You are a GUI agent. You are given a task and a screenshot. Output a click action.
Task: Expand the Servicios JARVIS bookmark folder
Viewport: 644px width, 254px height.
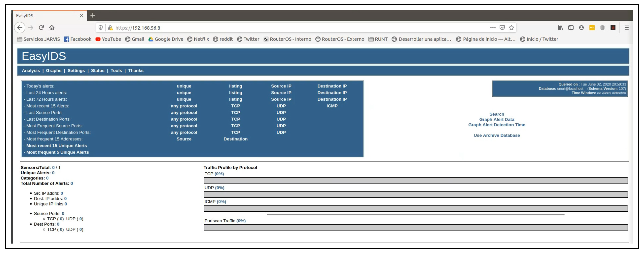point(39,39)
